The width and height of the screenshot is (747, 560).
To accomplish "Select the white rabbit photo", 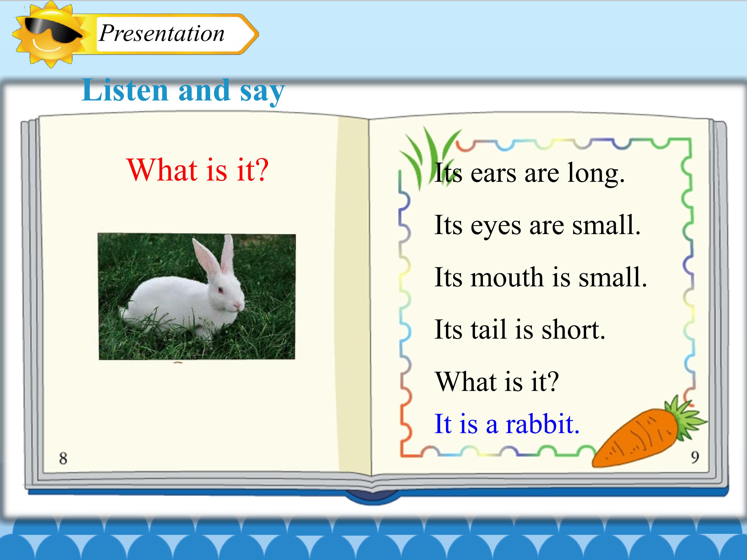I will pos(197,296).
